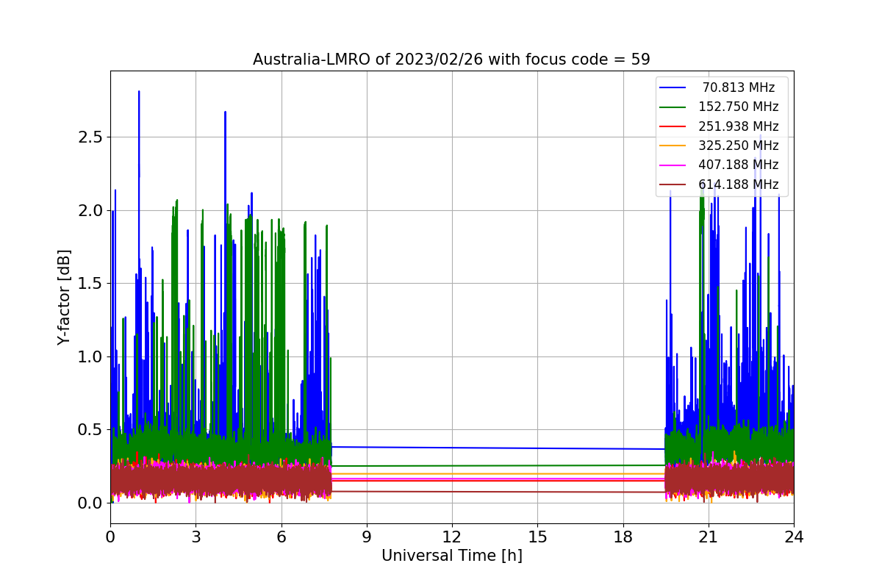Click the legend entry '325.250 MHz'
This screenshot has height=588, width=882.
click(739, 146)
